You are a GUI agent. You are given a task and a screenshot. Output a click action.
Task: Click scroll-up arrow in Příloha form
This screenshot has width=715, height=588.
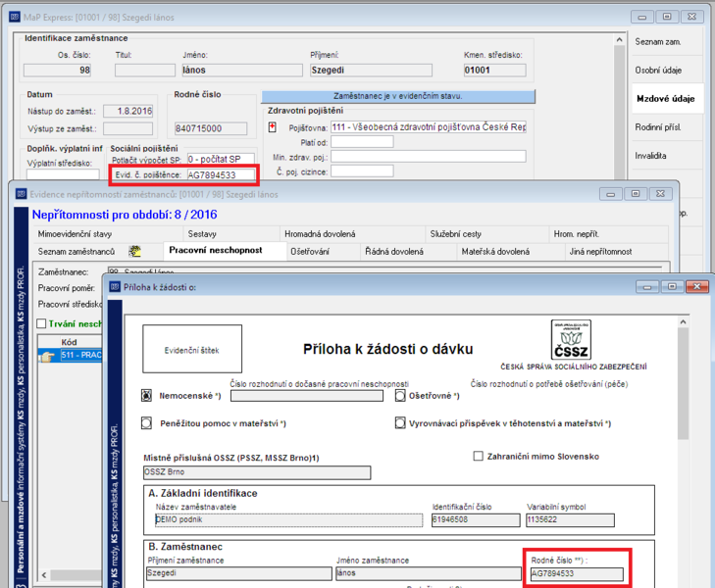tap(683, 322)
